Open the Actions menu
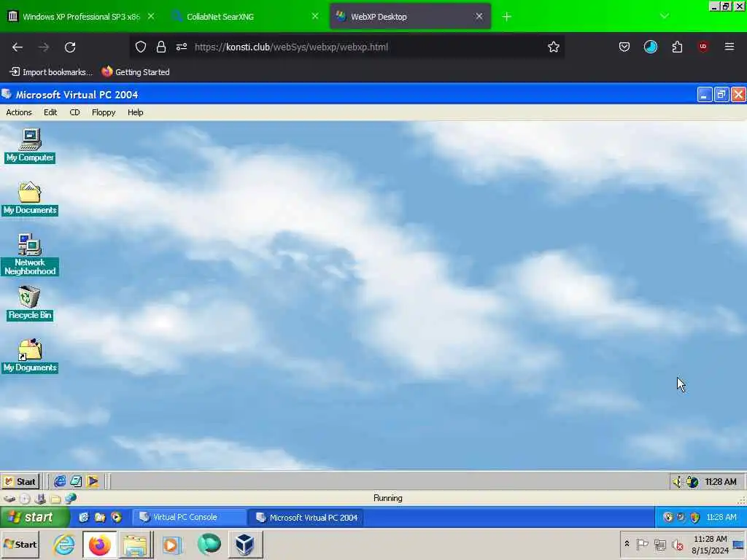Screen dimensions: 747x560 [x=19, y=112]
